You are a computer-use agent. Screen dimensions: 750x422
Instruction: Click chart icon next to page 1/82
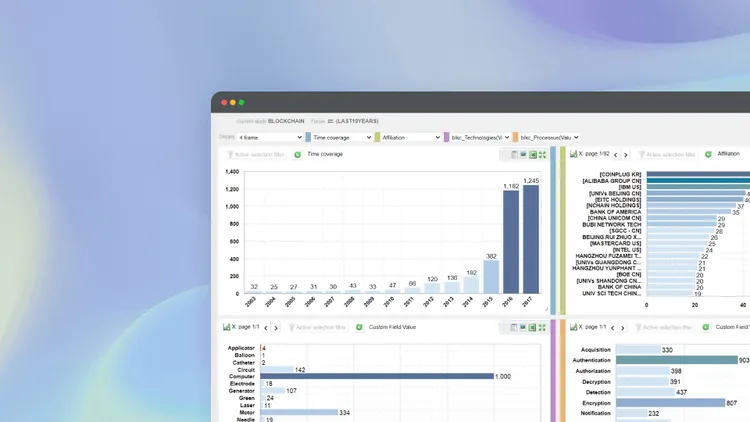coord(574,154)
